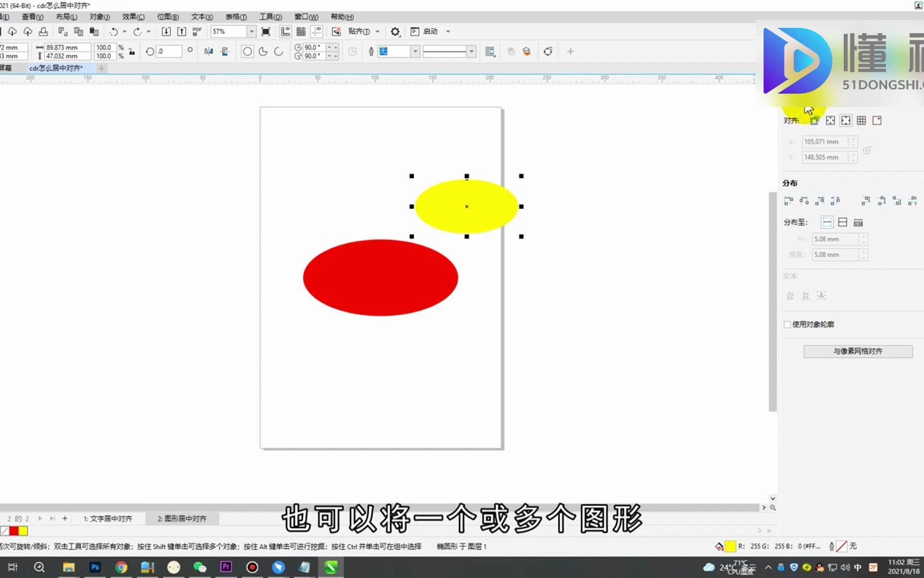Screen dimensions: 924x578
Task: Click the align to page edge icon
Action: pos(830,121)
